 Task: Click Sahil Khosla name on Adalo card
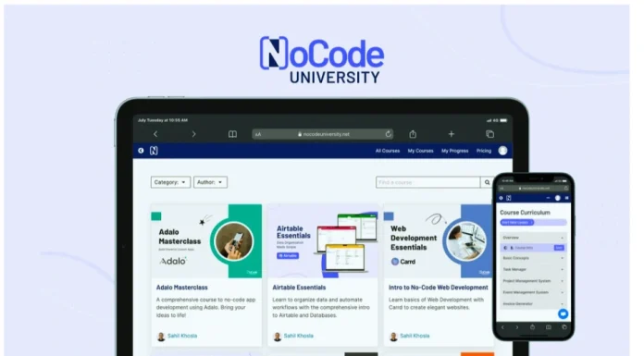[x=182, y=336]
